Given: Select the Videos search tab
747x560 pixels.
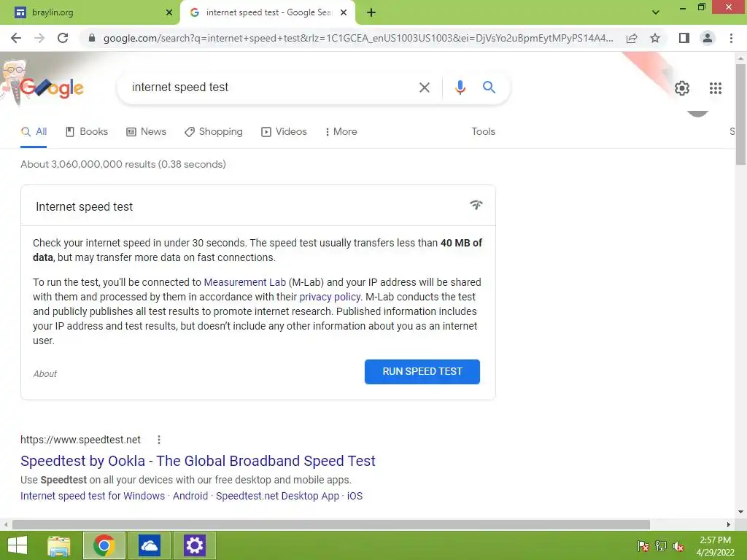Looking at the screenshot, I should [x=284, y=131].
